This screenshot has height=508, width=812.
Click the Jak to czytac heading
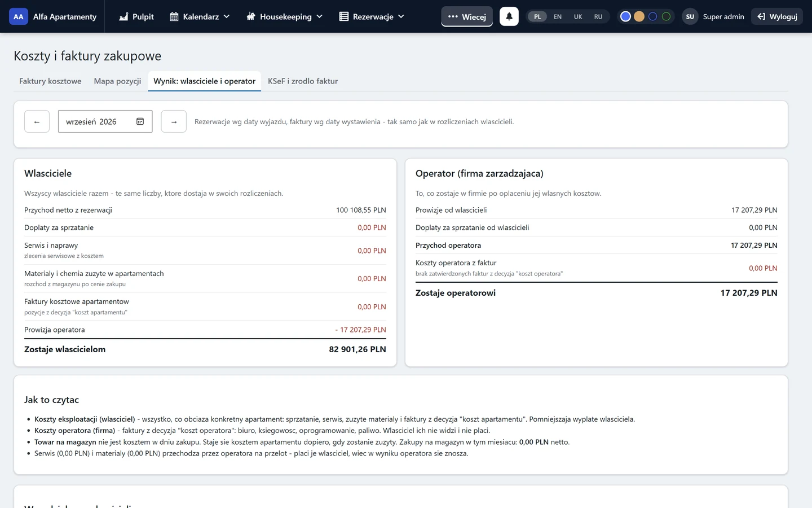coord(51,400)
